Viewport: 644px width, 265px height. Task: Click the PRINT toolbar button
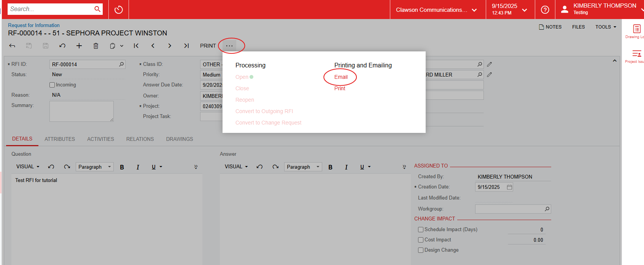pyautogui.click(x=208, y=46)
